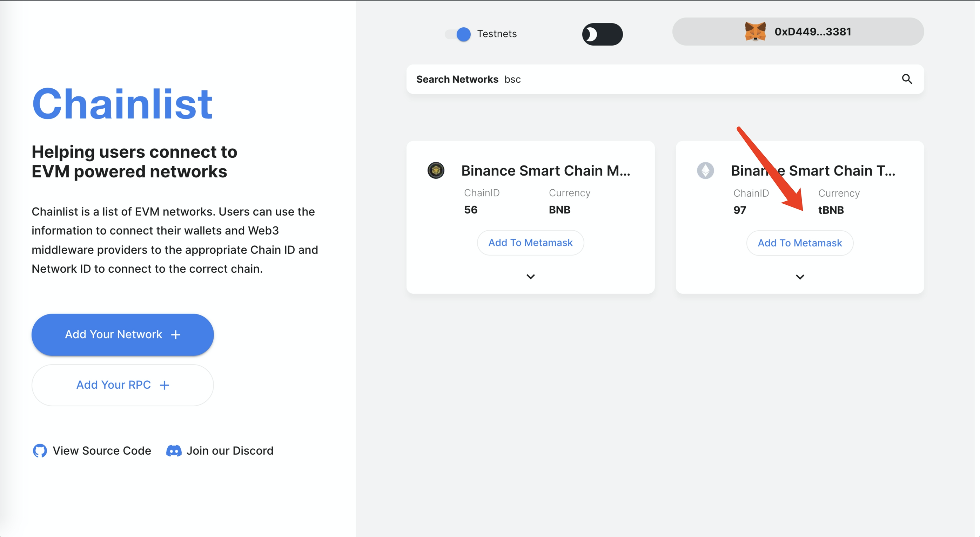Click the MetaMask fox icon
Viewport: 980px width, 537px height.
(755, 32)
